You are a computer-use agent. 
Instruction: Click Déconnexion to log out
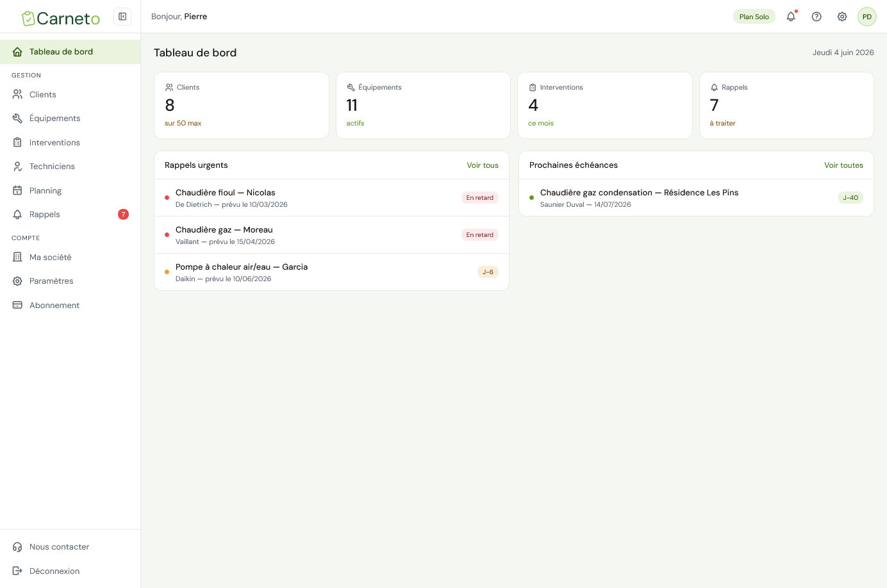[x=70, y=571]
